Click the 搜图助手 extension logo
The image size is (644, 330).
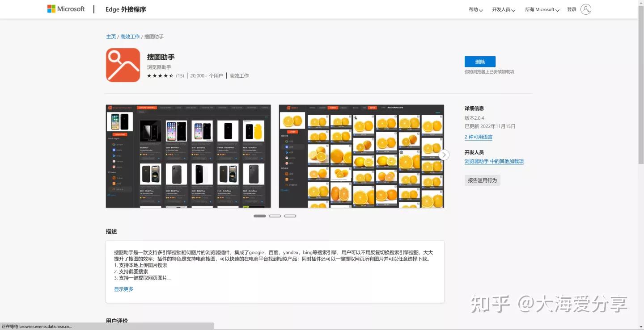tap(123, 65)
